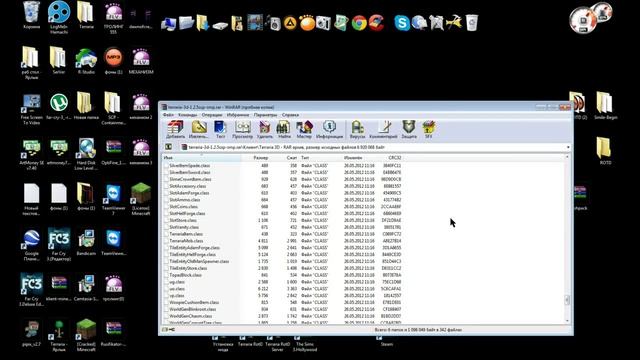This screenshot has height=360, width=640.
Task: Click the Google Chrome icon in the top dock
Action: tap(359, 23)
